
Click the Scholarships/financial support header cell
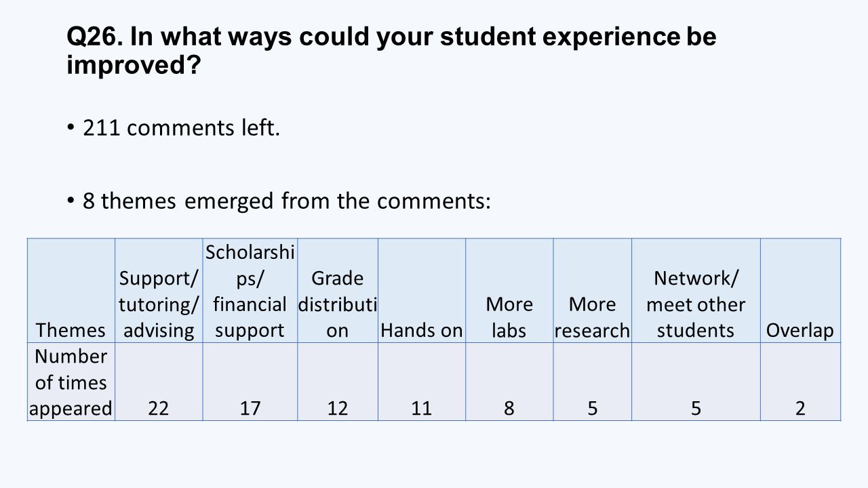pos(250,291)
